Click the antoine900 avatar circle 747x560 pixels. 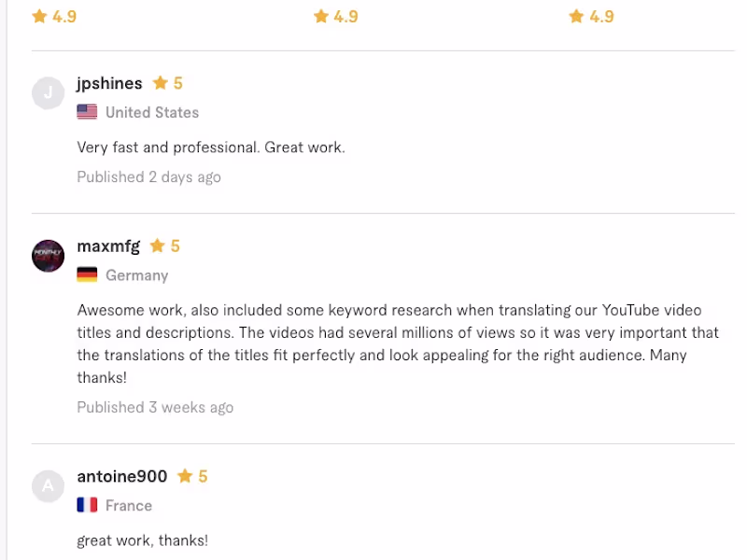[48, 485]
